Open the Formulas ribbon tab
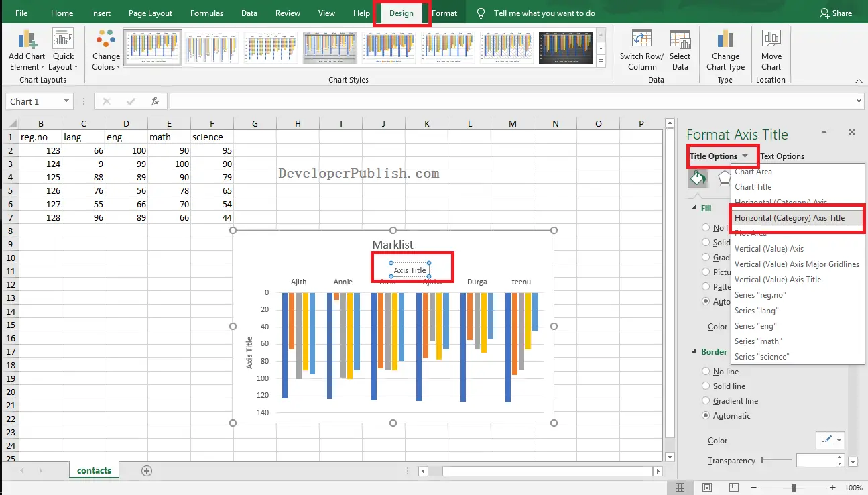The image size is (868, 495). click(x=207, y=13)
